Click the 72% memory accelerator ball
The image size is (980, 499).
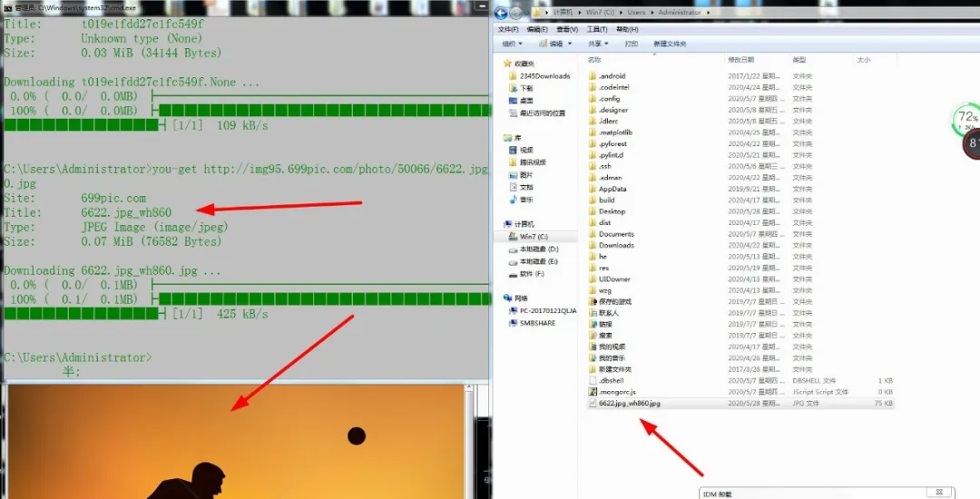966,117
